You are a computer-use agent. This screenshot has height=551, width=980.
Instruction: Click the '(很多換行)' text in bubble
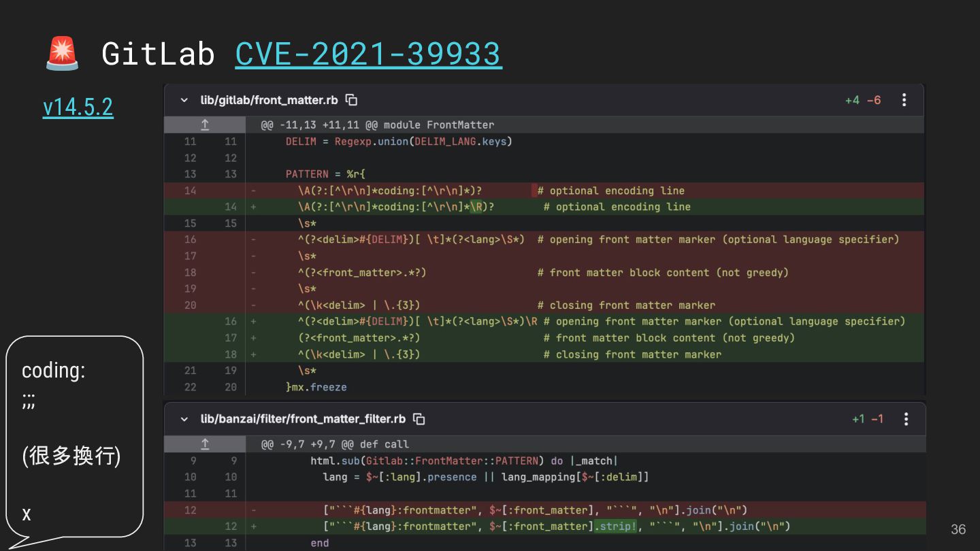click(x=71, y=456)
